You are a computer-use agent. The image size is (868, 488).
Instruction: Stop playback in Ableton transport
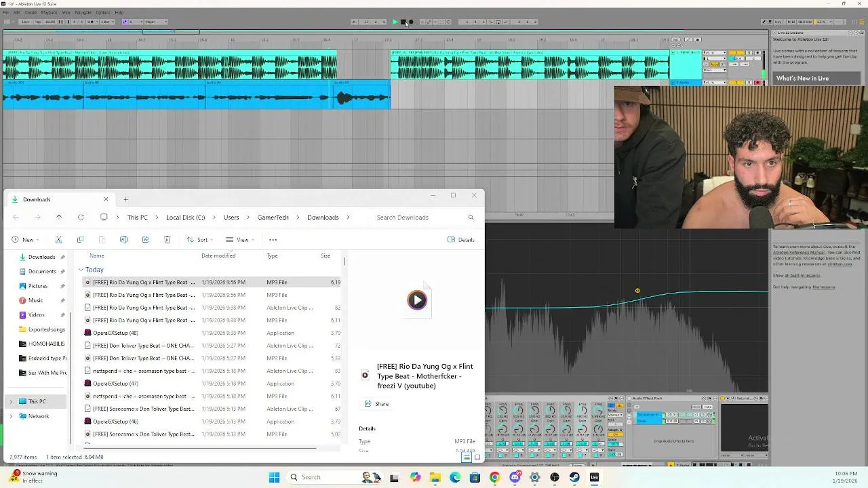[403, 22]
